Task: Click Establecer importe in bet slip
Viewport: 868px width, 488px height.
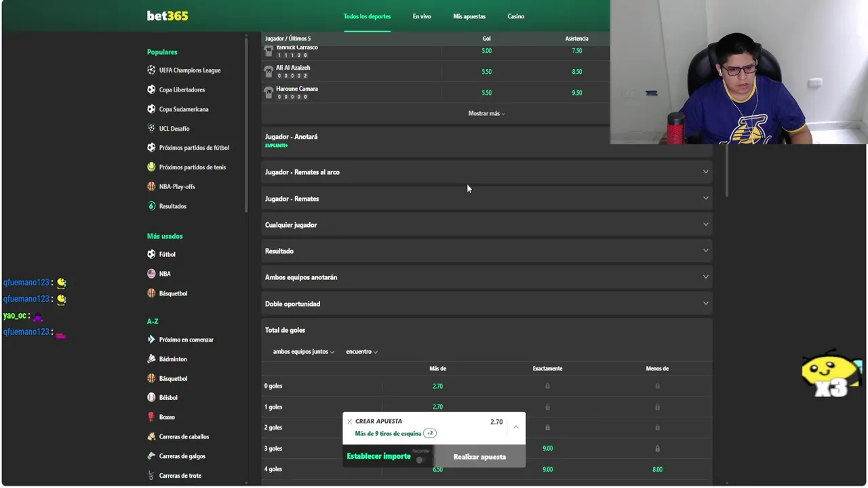Action: 378,456
